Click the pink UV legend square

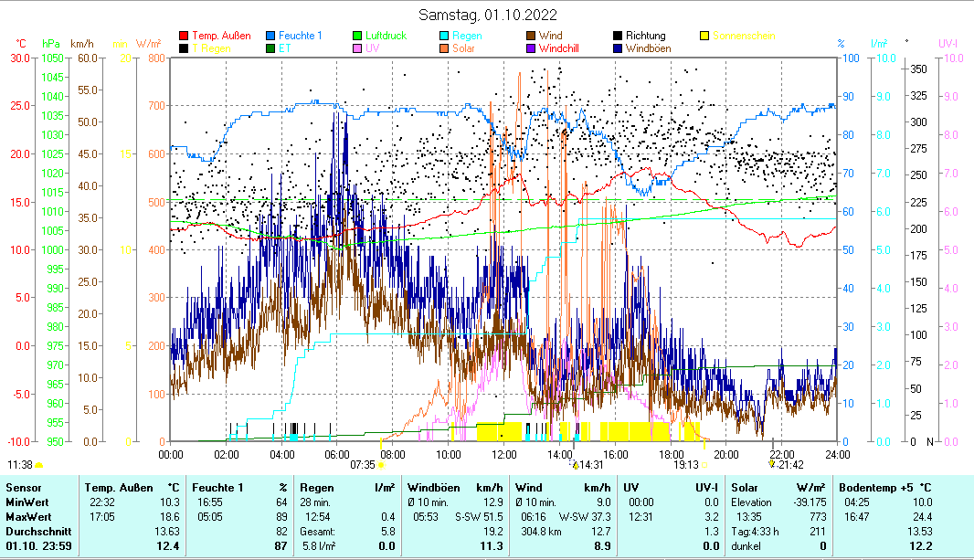358,48
